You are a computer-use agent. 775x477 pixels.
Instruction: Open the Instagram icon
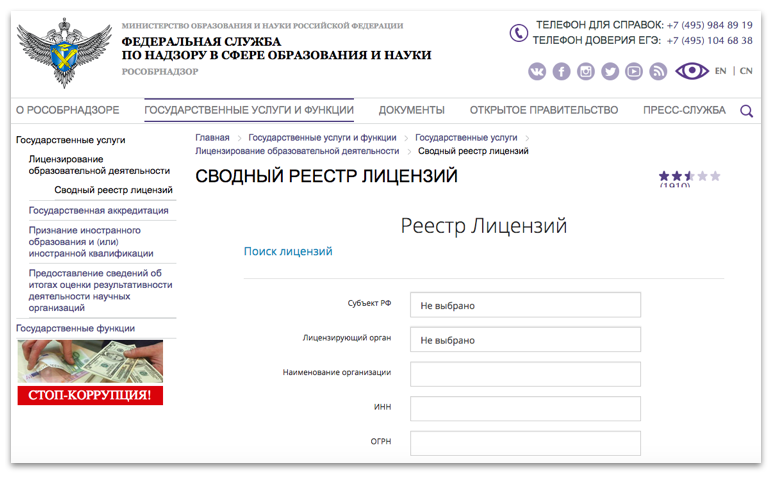coord(585,72)
